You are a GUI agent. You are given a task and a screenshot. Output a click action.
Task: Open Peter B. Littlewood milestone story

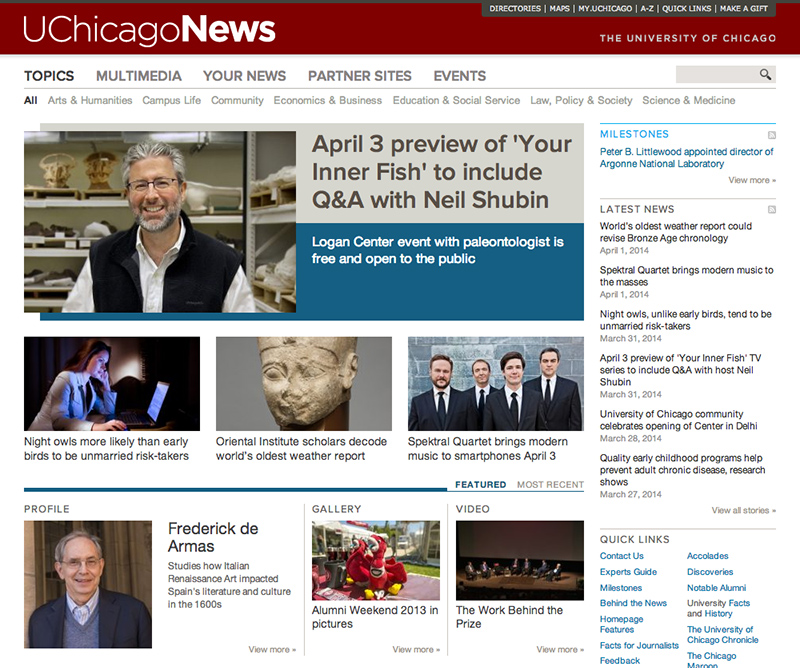coord(686,158)
